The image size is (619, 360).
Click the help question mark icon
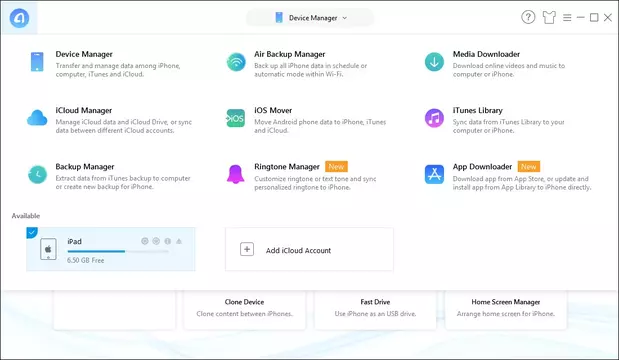[528, 17]
